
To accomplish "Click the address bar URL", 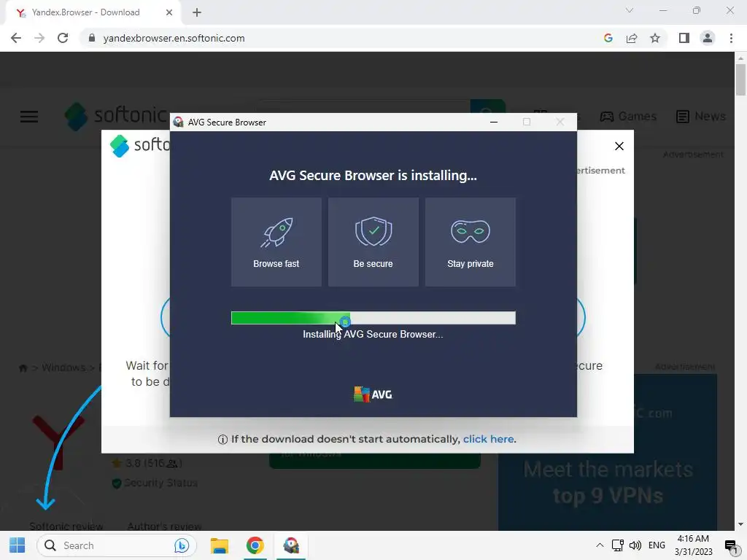I will [x=174, y=38].
